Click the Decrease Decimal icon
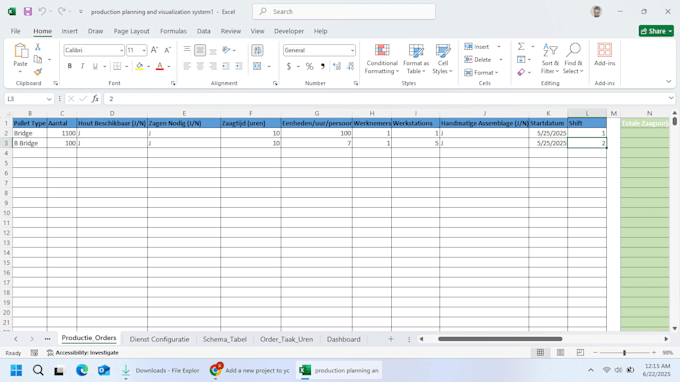Viewport: 680px width, 382px height. (350, 66)
